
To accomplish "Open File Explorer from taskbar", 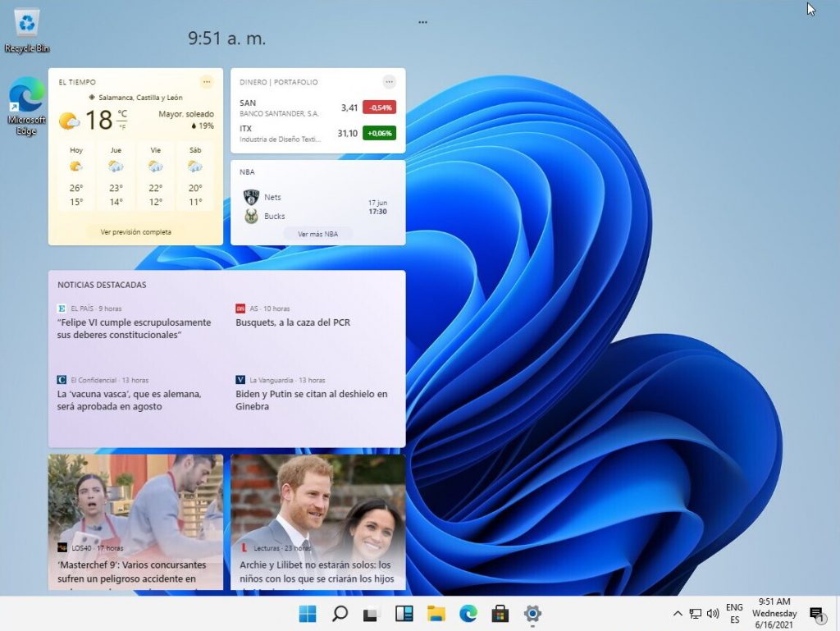I will tap(436, 614).
